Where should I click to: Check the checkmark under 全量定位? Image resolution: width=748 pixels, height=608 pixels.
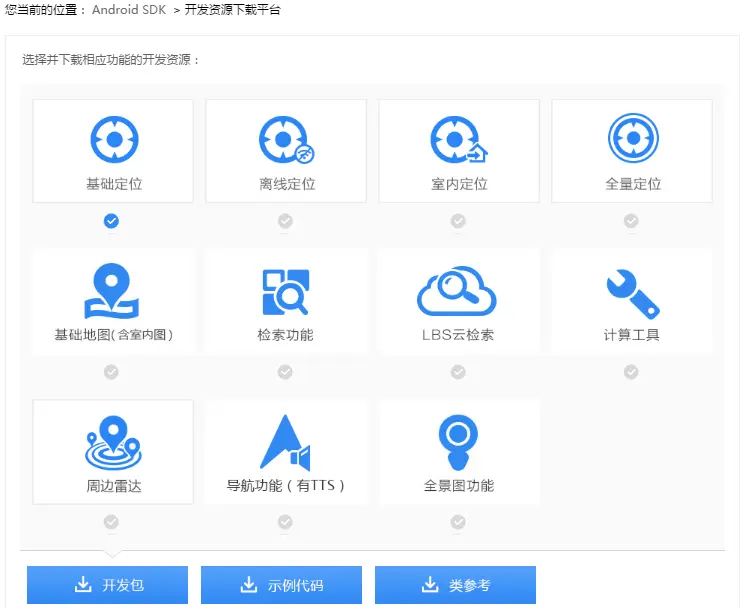click(631, 221)
